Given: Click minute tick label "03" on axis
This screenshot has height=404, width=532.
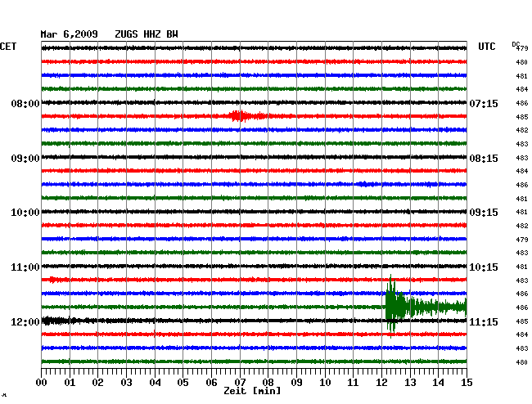Looking at the screenshot, I should pyautogui.click(x=126, y=383).
